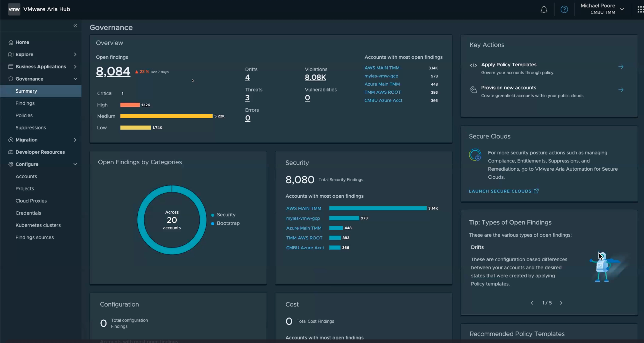
Task: Click the Bootstrap legend entry
Action: click(x=225, y=223)
